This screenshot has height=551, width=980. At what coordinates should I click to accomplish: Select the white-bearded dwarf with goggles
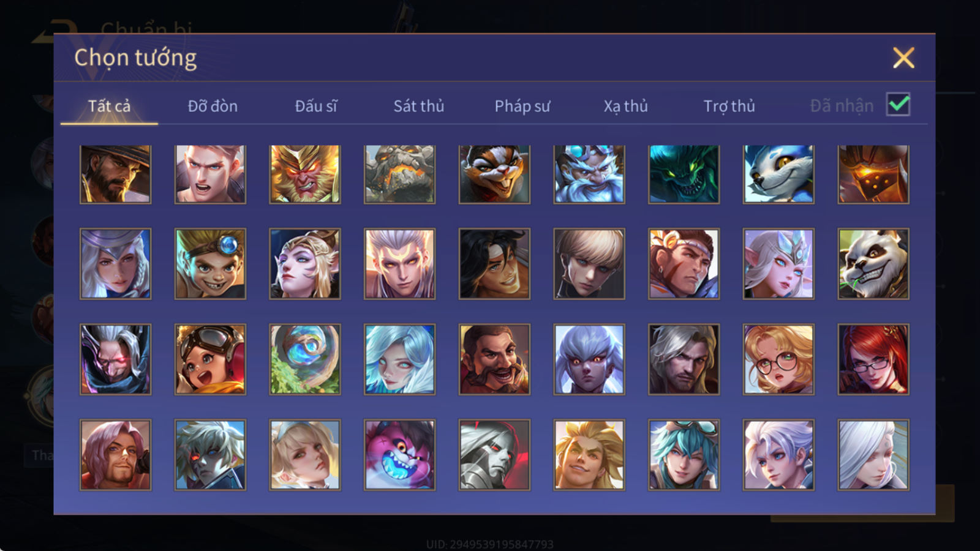point(589,174)
